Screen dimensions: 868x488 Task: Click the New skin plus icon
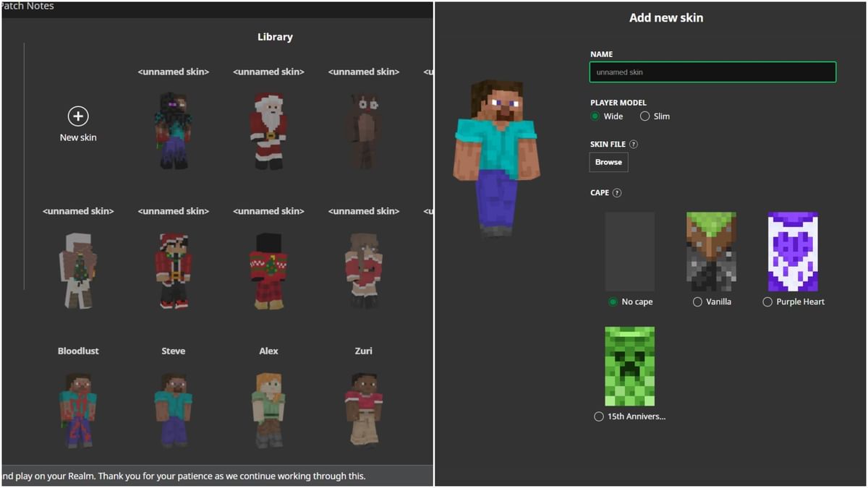coord(77,116)
